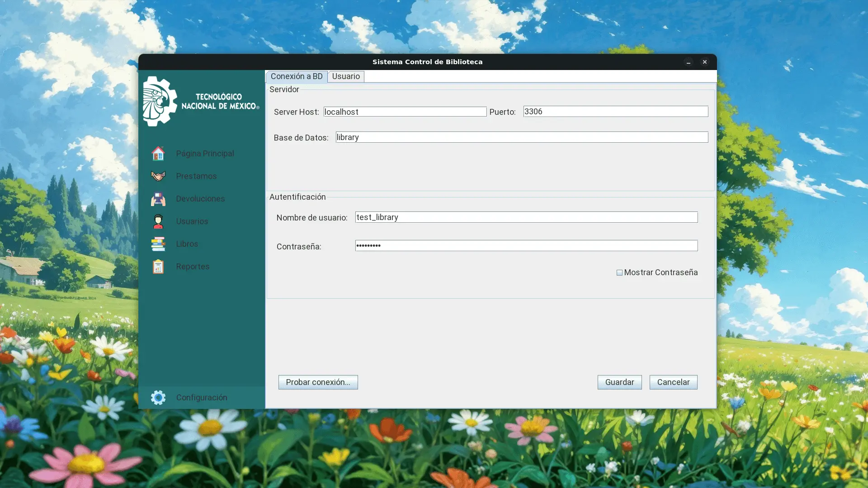Click the Cancelar button
Screen dimensions: 868x488
tap(673, 382)
